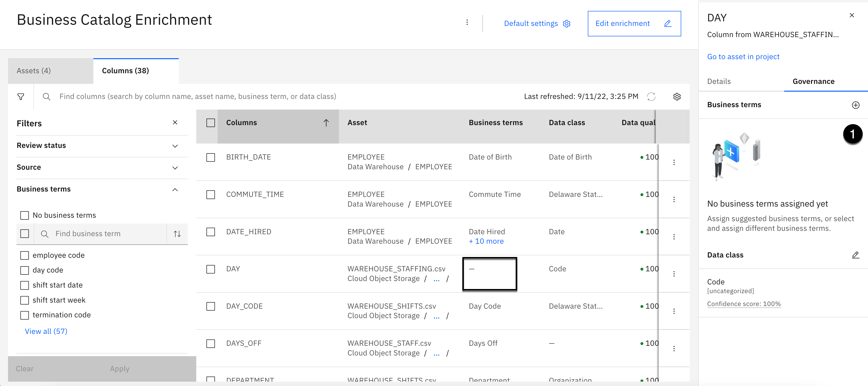Open table settings gear icon
The height and width of the screenshot is (386, 868).
(x=677, y=97)
